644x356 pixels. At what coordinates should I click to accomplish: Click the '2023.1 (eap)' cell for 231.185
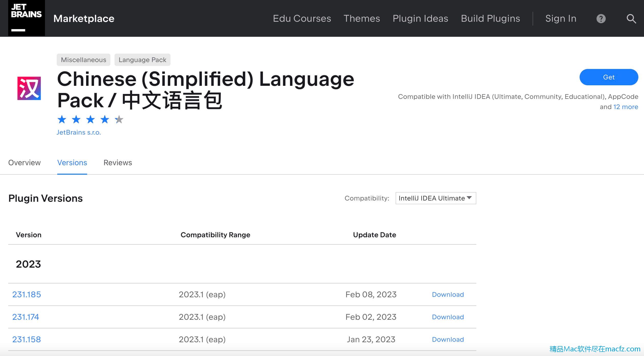click(x=202, y=294)
